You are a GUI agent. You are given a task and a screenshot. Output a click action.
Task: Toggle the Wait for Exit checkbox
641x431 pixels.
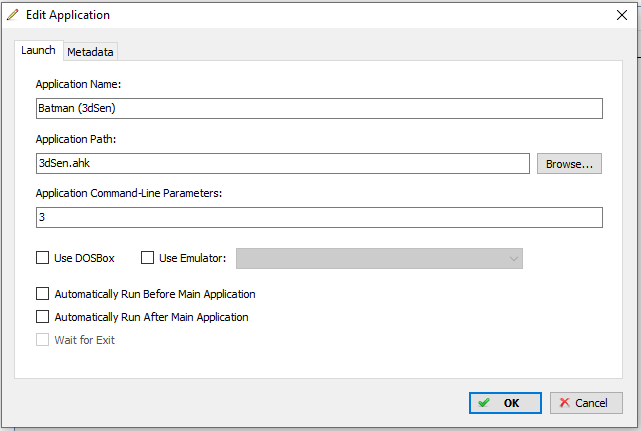pyautogui.click(x=43, y=339)
